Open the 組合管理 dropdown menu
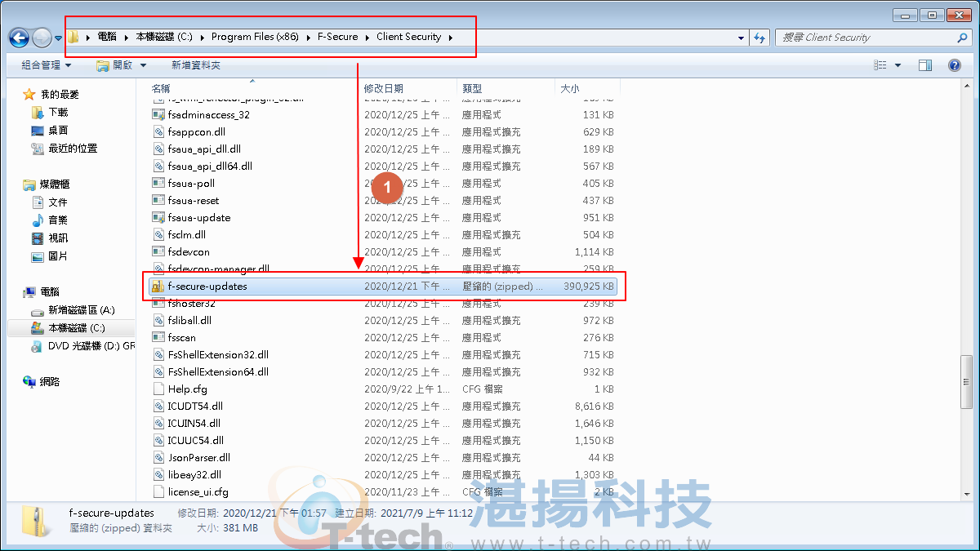This screenshot has width=980, height=551. tap(46, 65)
